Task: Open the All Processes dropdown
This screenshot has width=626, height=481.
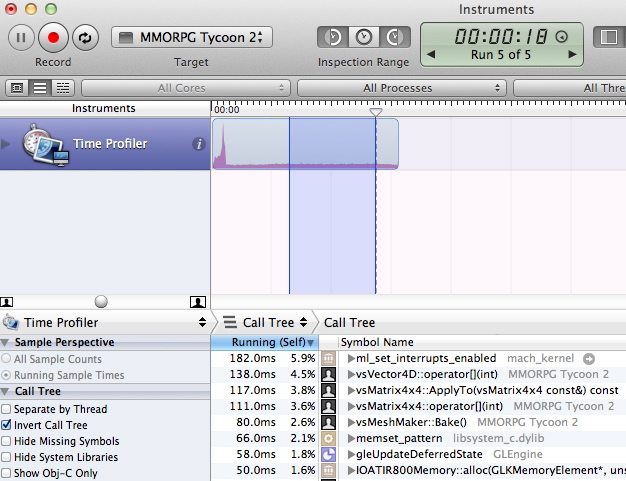Action: pos(402,88)
